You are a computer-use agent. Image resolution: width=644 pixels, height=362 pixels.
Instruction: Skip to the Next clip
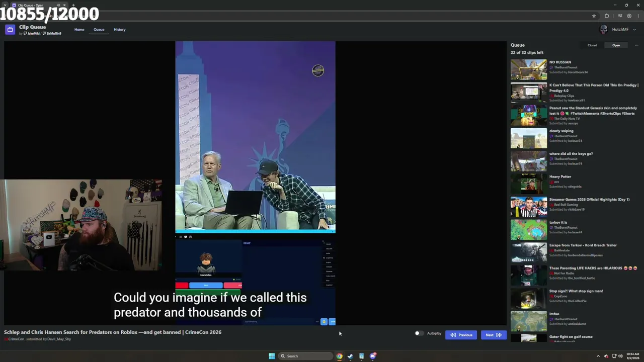[x=493, y=335]
